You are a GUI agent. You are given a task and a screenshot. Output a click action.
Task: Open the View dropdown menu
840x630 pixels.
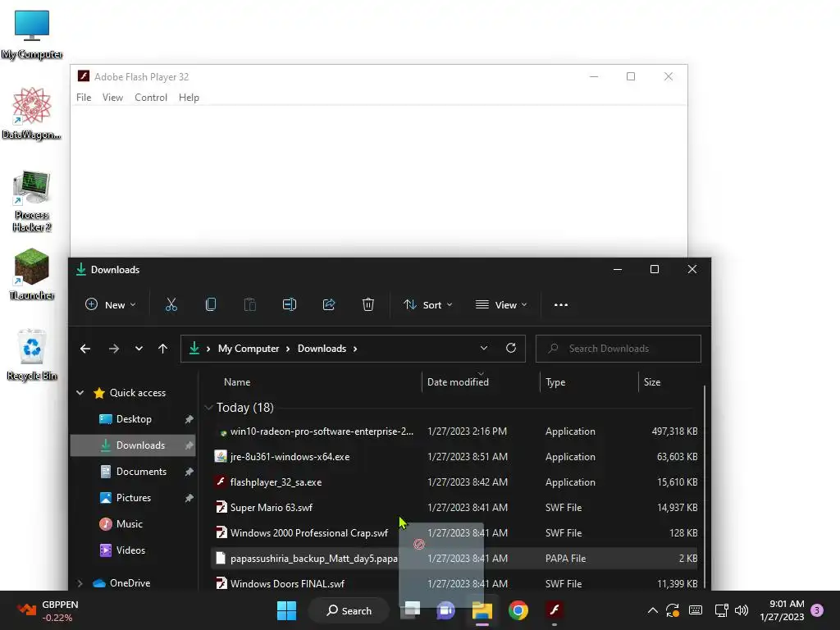[501, 305]
